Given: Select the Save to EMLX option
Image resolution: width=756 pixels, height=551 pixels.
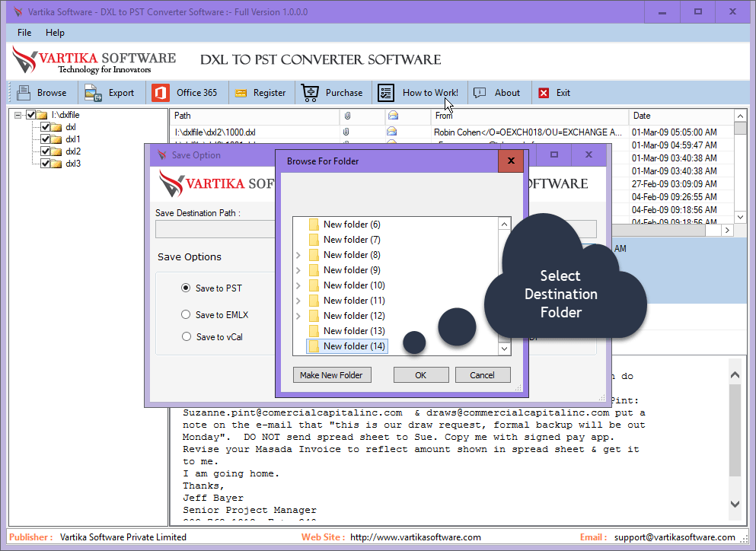Looking at the screenshot, I should (x=186, y=314).
